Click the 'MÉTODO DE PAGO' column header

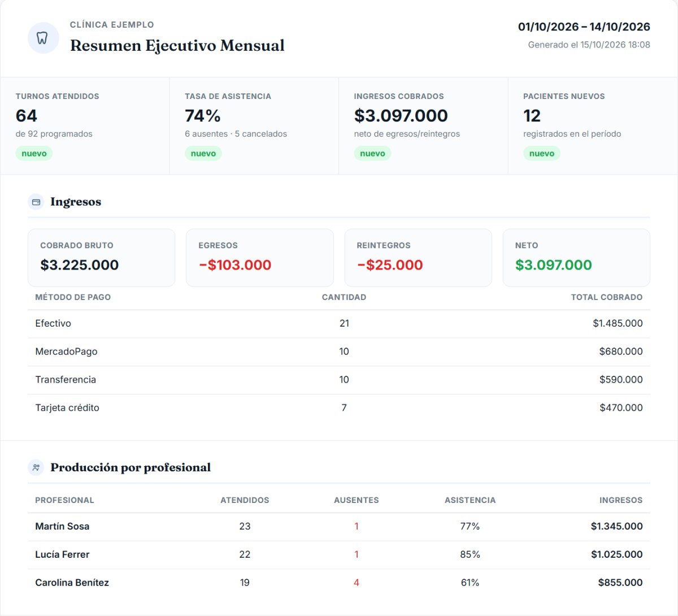(x=73, y=297)
